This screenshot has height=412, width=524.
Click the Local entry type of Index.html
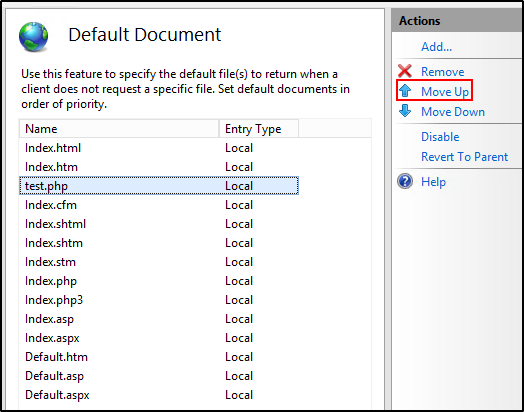tap(239, 148)
